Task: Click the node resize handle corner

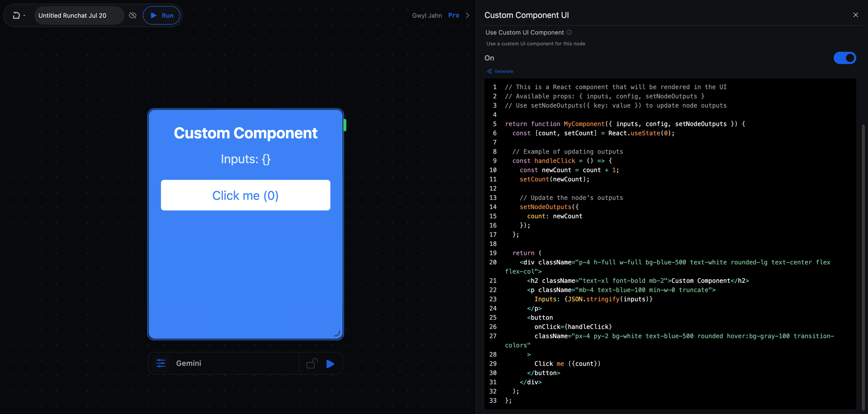Action: (x=337, y=333)
